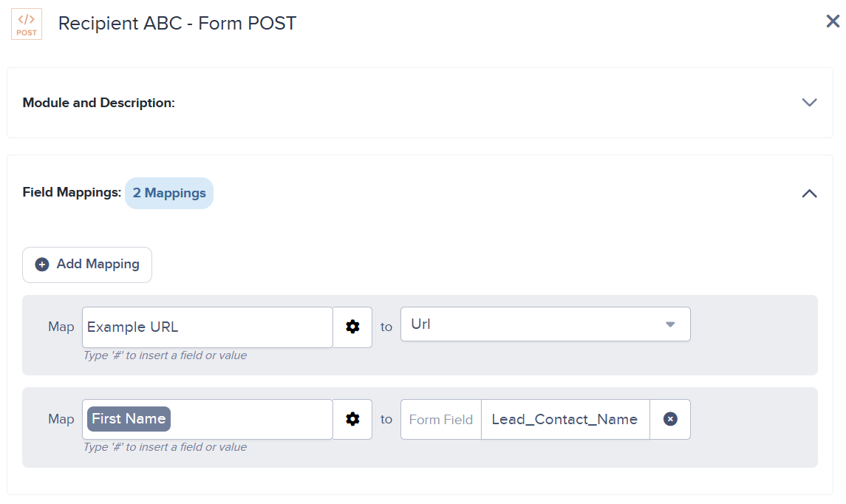Image resolution: width=846 pixels, height=504 pixels.
Task: Expand the Module and Description section chevron
Action: click(x=809, y=103)
